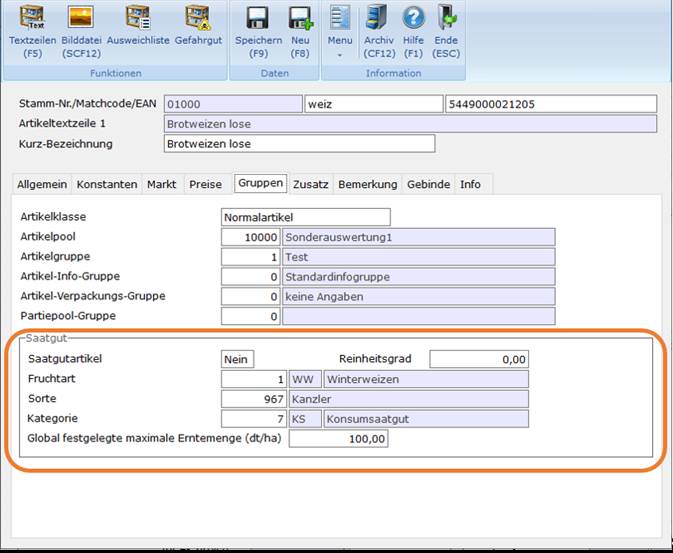Click the Matchcode field containing weiz
Image resolution: width=673 pixels, height=553 pixels.
click(x=373, y=104)
